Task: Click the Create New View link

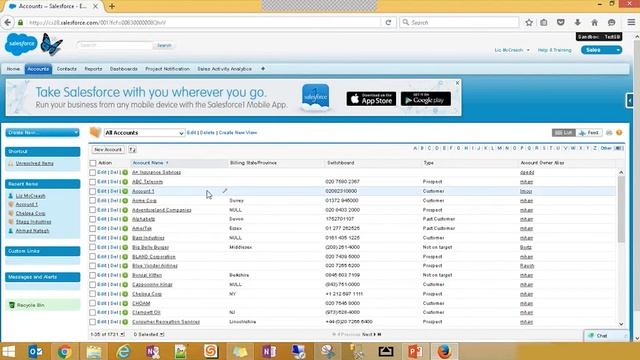Action: tap(238, 133)
